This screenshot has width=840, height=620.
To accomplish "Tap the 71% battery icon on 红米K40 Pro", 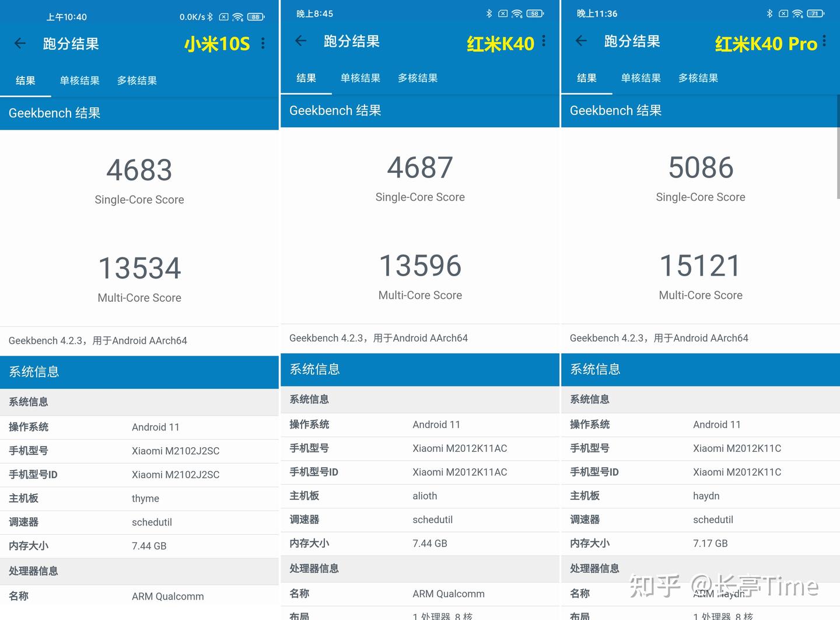I will click(x=814, y=13).
